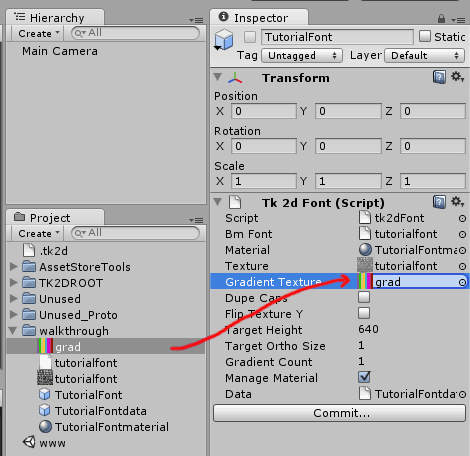Screen dimensions: 470x456
Task: Click the object picker circle for Bm Font
Action: pyautogui.click(x=462, y=235)
